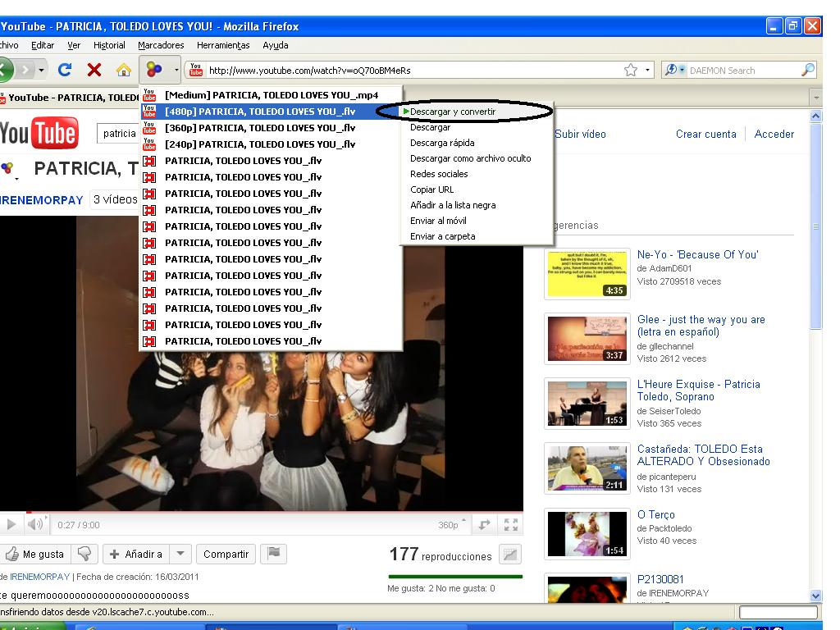
Task: Click the DAEMON Search magnifier icon
Action: (808, 71)
